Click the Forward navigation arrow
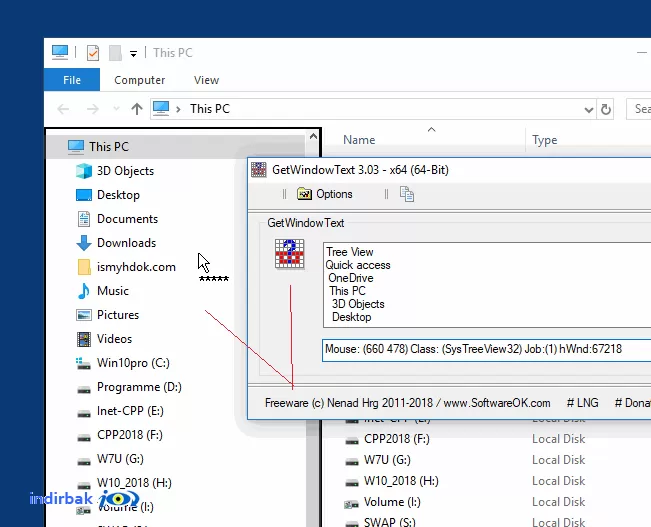The height and width of the screenshot is (527, 651). [x=93, y=109]
